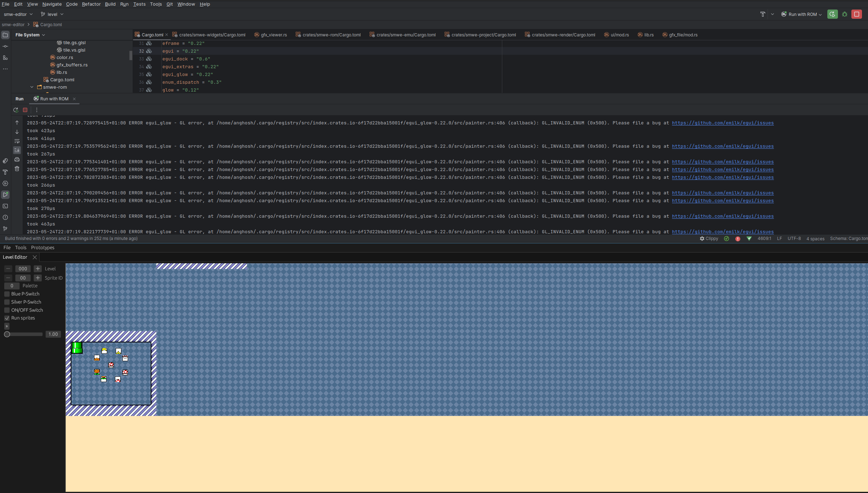The width and height of the screenshot is (868, 493).
Task: Open the level branch dropdown
Action: pos(52,14)
